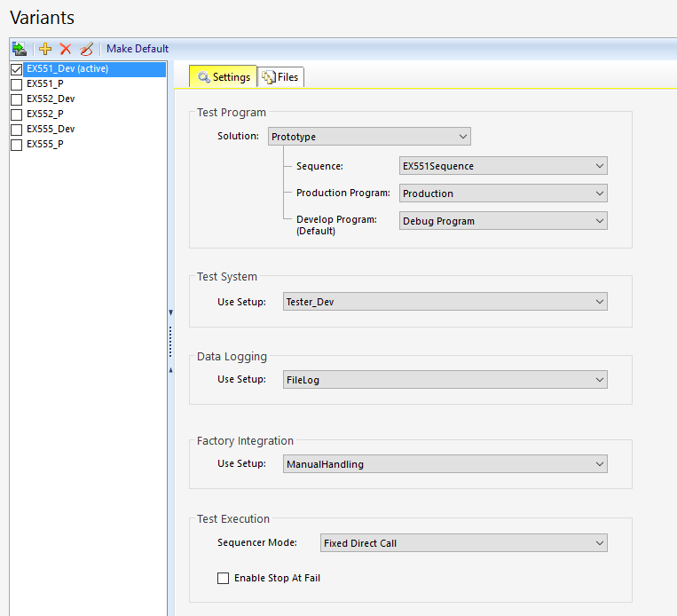Open Sequencer Mode dropdown Fixed Direct Call
Image resolution: width=677 pixels, height=616 pixels.
[464, 543]
